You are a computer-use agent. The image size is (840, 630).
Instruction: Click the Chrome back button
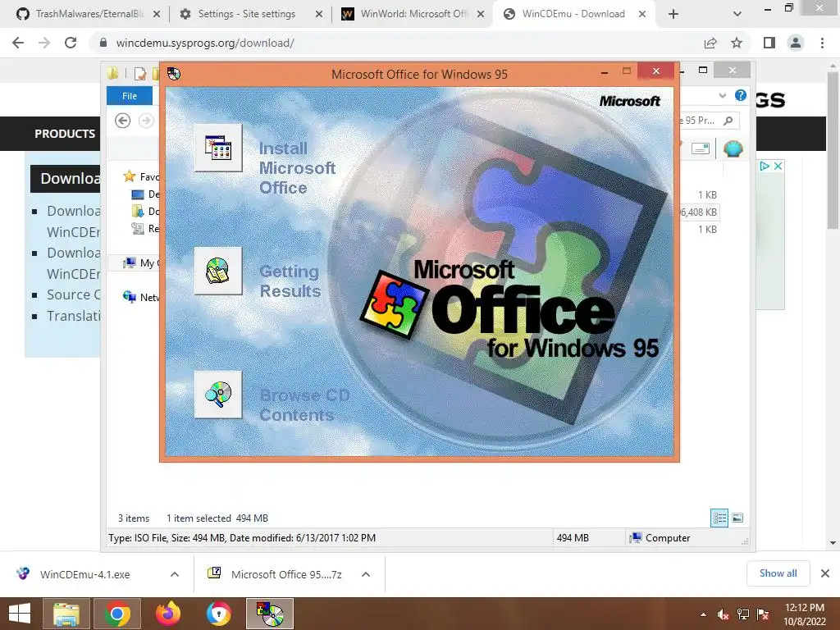18,43
